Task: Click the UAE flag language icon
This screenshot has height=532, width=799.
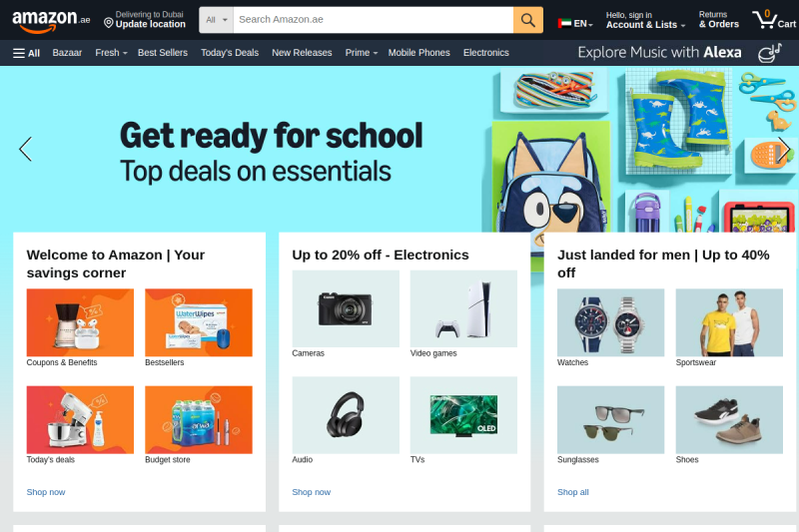Action: [564, 23]
